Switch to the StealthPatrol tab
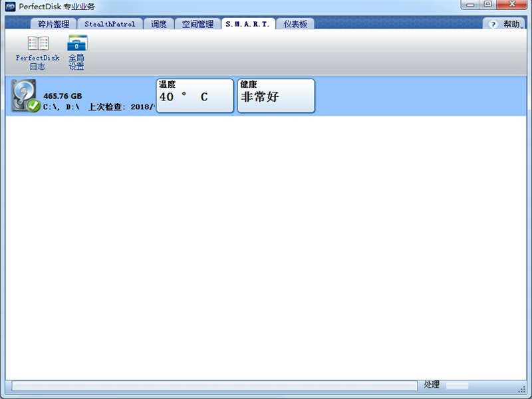Viewport: 532px width, 399px height. (110, 24)
